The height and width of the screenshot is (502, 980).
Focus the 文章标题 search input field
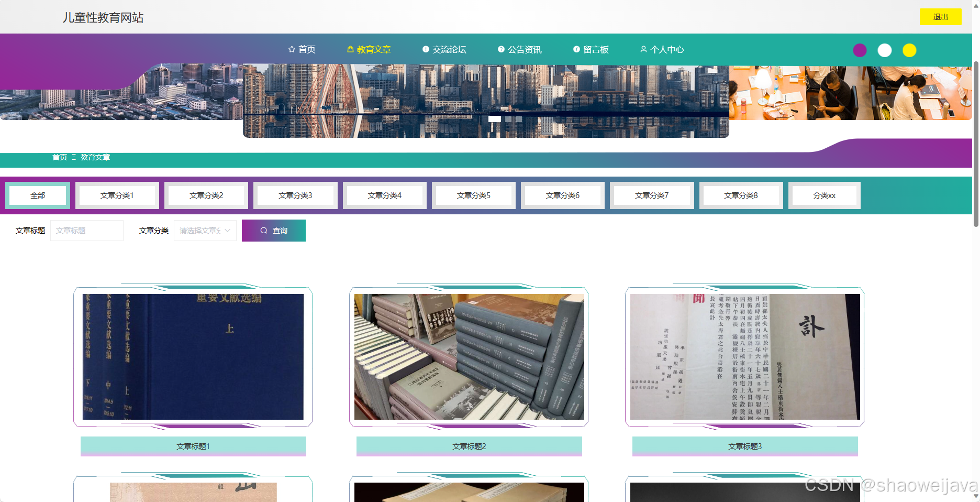(x=87, y=231)
